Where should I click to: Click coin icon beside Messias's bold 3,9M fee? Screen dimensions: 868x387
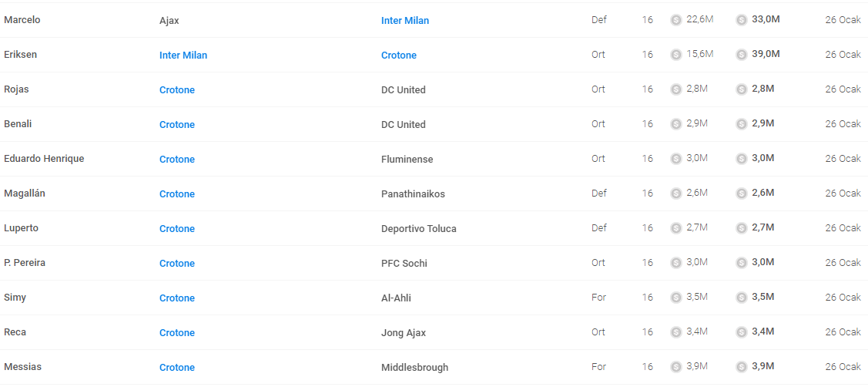tap(741, 367)
